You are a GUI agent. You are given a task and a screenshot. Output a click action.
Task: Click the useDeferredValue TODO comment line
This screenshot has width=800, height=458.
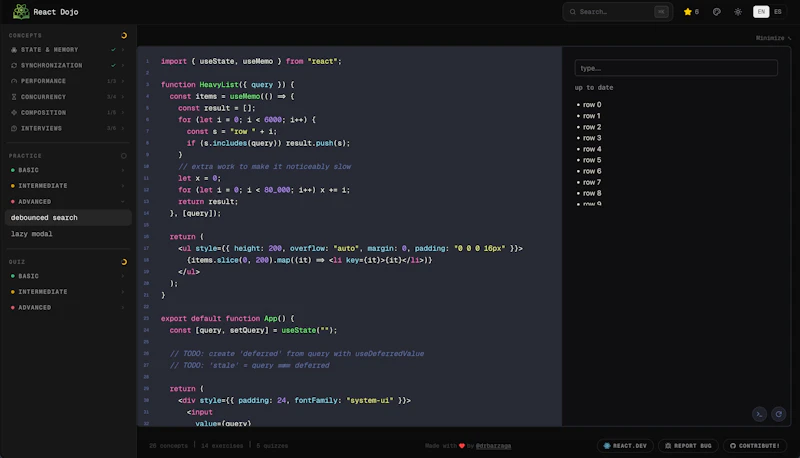[x=297, y=353]
